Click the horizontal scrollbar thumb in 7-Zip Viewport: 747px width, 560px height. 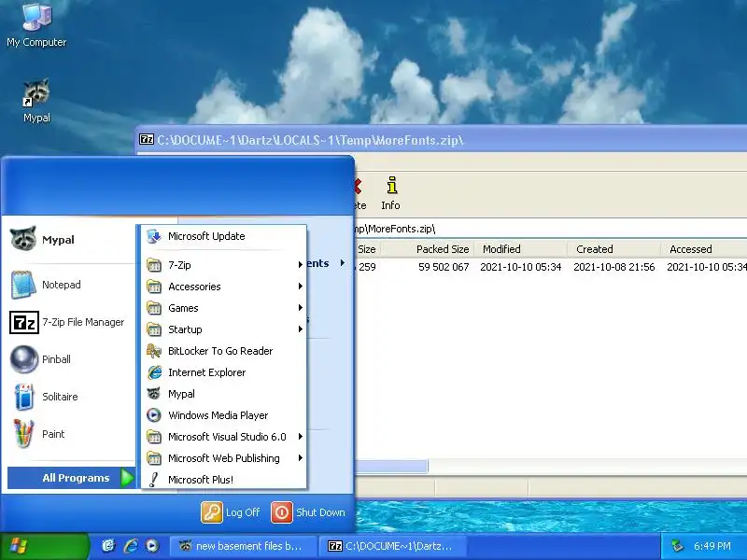[x=391, y=466]
